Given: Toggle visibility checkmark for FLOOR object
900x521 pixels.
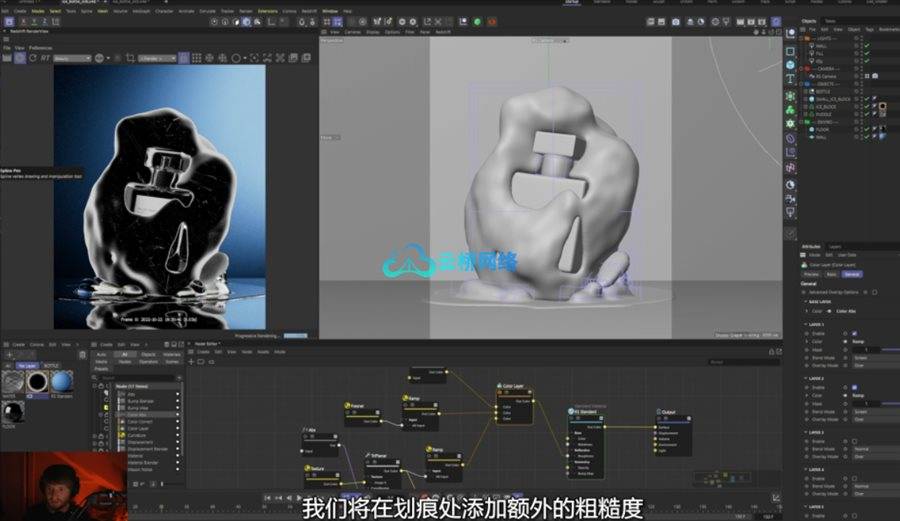Looking at the screenshot, I should coord(866,129).
